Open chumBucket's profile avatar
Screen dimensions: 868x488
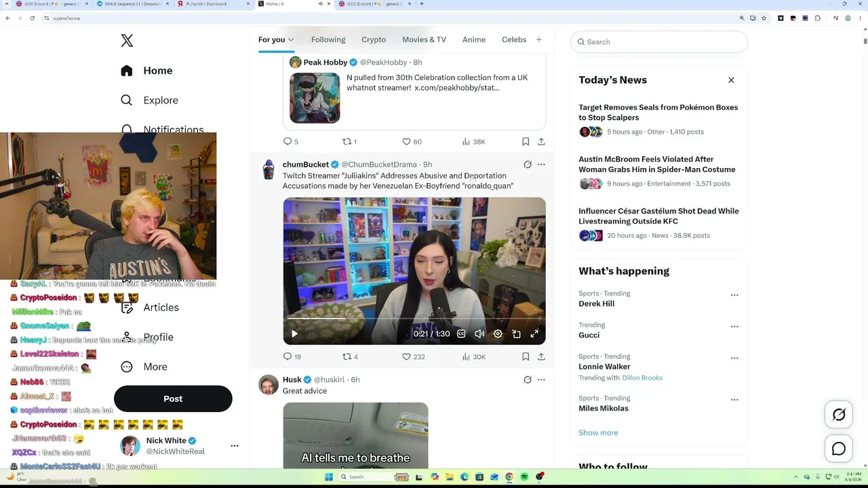coord(269,169)
